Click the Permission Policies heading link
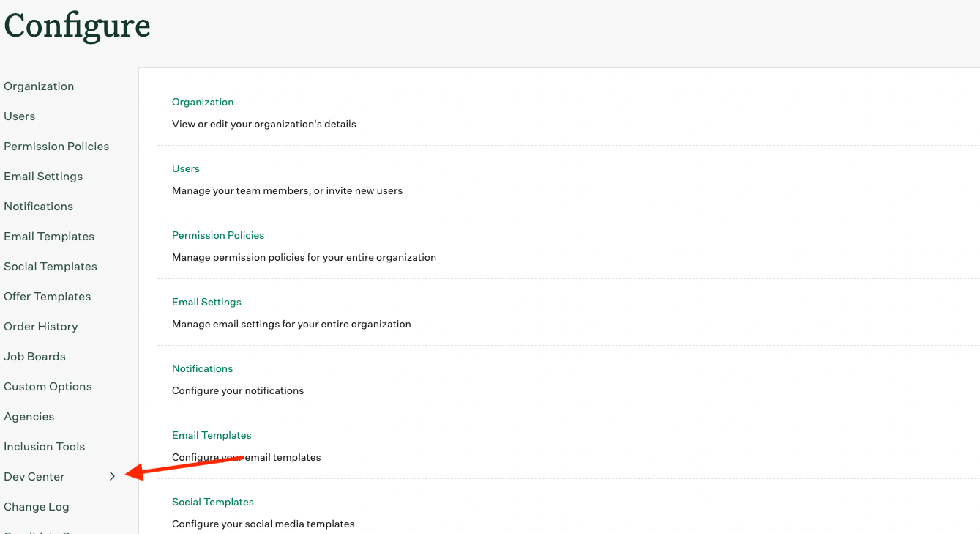Image resolution: width=980 pixels, height=534 pixels. point(218,236)
